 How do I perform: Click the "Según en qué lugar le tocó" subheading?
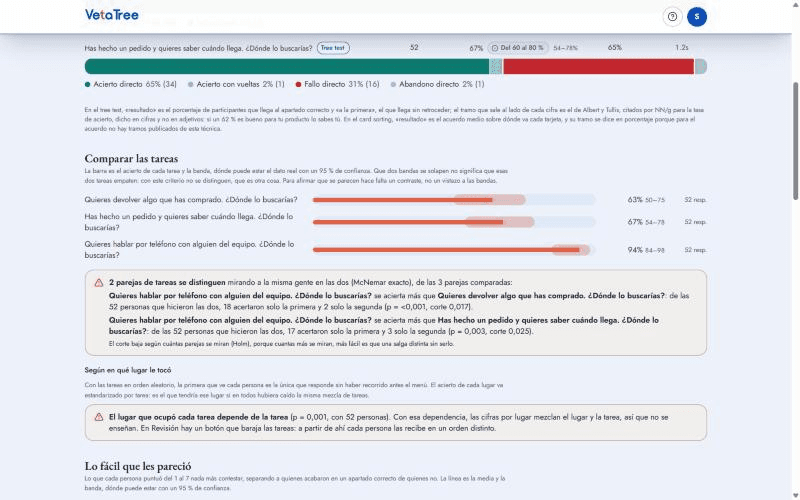pyautogui.click(x=128, y=370)
